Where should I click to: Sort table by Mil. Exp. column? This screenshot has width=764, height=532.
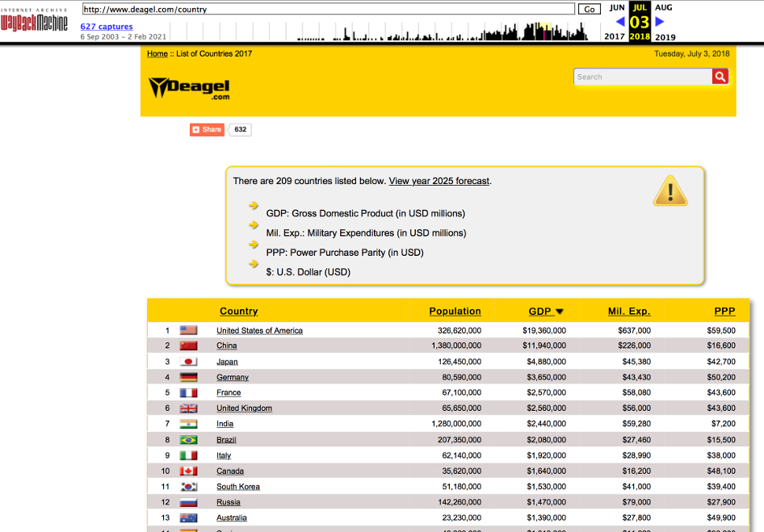[x=628, y=311]
